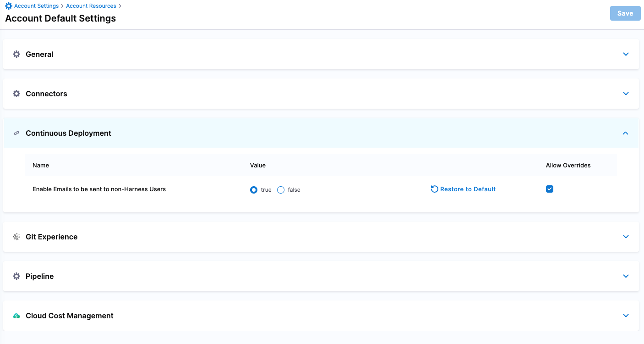This screenshot has height=344, width=644.
Task: Click the Restore to Default link
Action: (468, 189)
